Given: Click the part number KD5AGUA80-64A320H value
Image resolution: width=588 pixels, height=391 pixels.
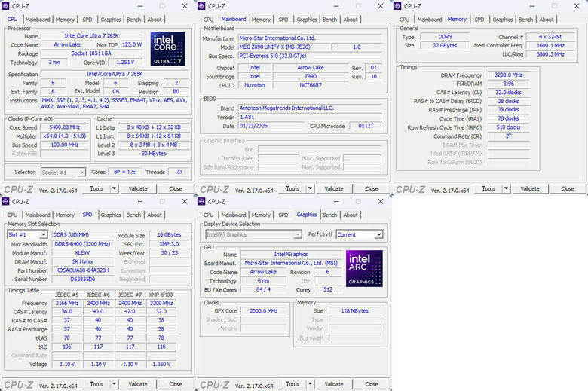Looking at the screenshot, I should pos(82,270).
